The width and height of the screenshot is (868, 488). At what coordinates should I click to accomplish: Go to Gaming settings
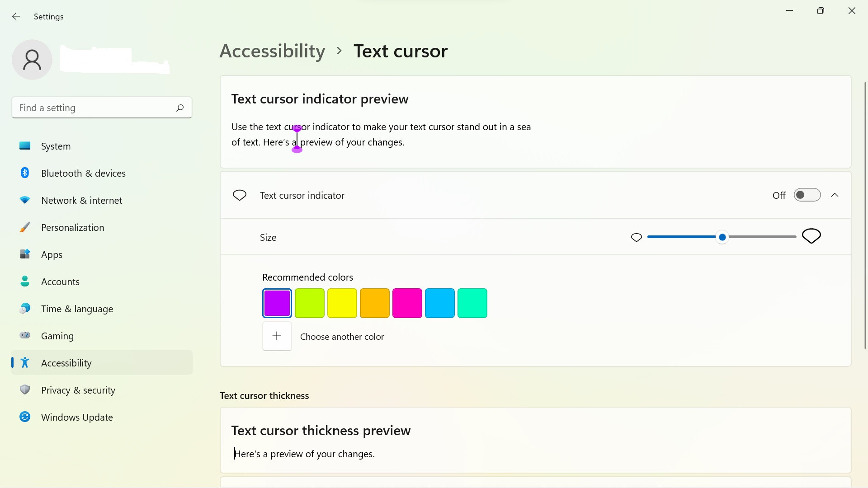tap(102, 336)
